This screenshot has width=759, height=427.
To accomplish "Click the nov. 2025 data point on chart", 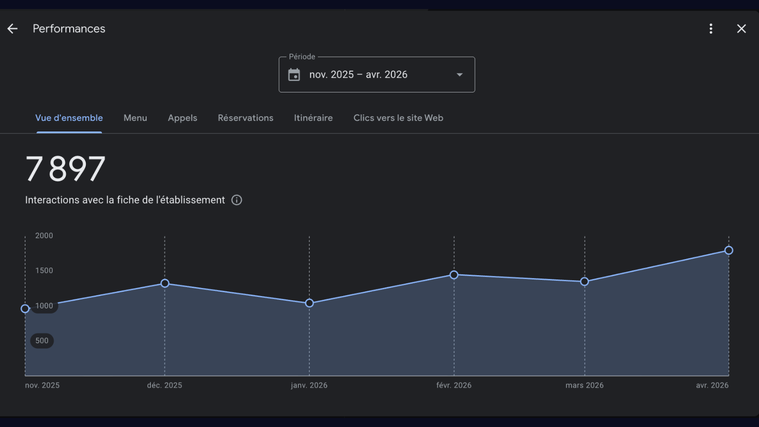I will coord(25,309).
